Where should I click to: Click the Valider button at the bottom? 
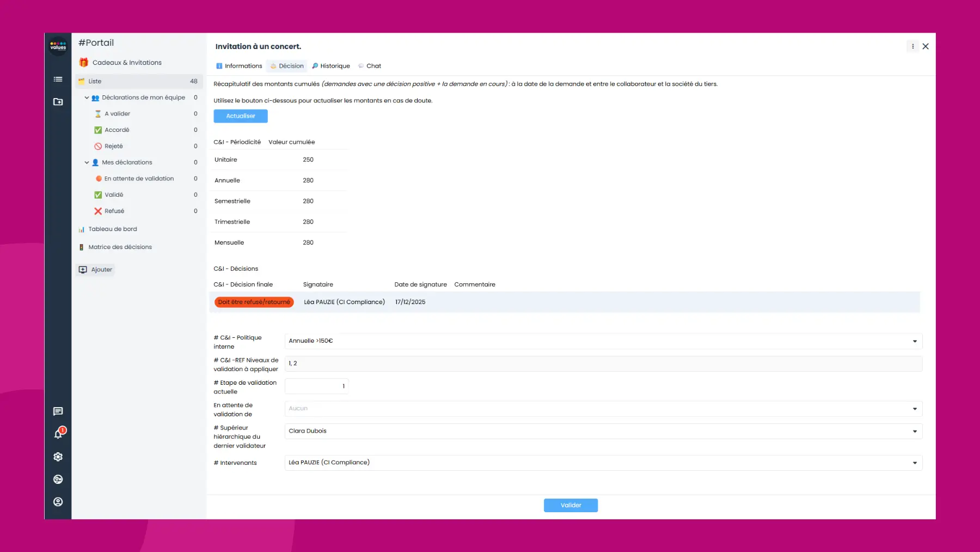tap(570, 505)
